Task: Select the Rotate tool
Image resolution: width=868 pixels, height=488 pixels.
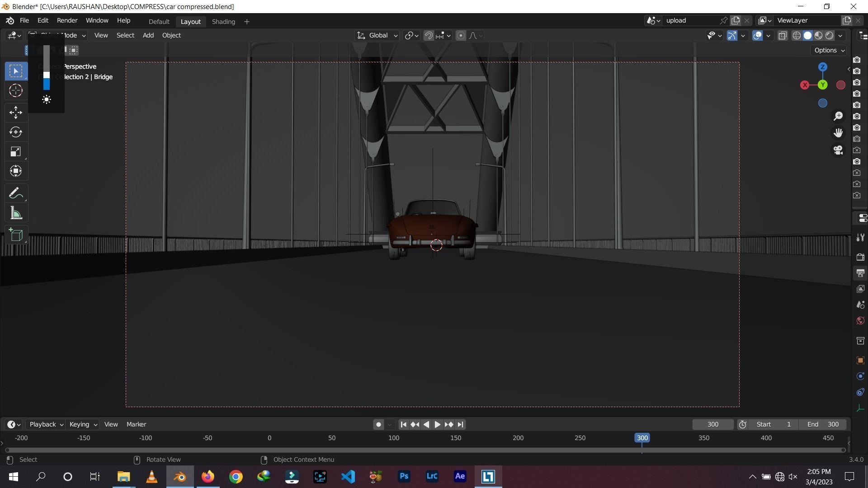Action: [16, 132]
